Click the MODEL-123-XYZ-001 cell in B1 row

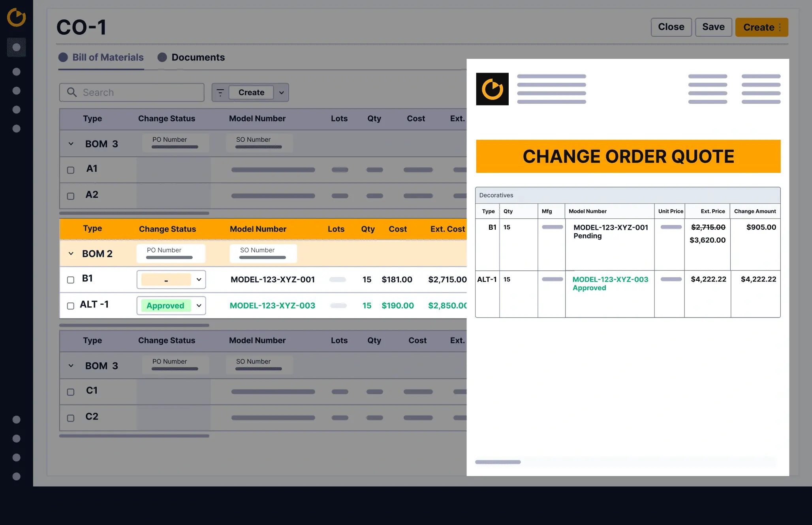point(273,279)
